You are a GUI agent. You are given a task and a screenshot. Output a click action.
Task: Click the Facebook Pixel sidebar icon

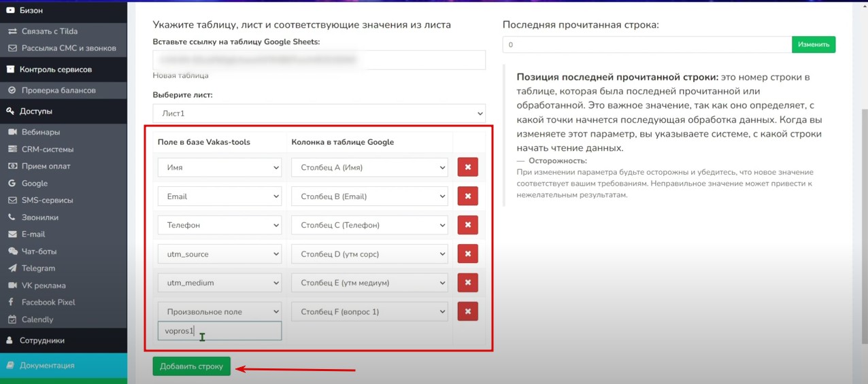[12, 302]
